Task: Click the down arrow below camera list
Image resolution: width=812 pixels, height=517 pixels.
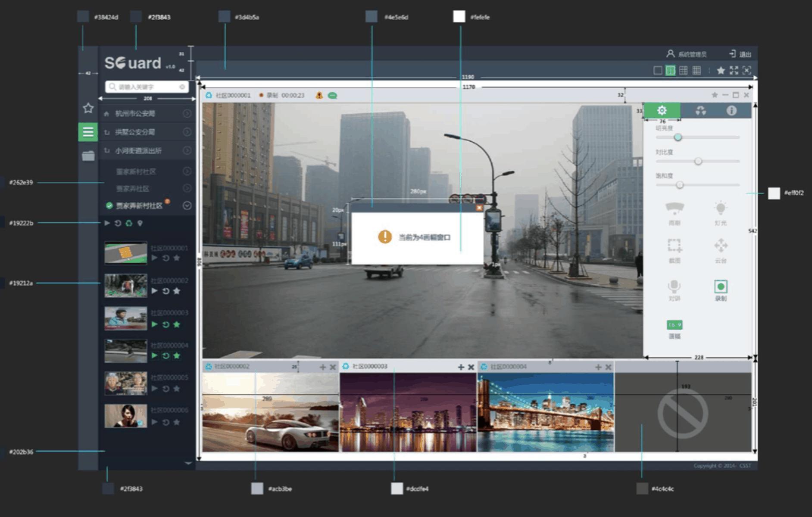Action: click(188, 464)
